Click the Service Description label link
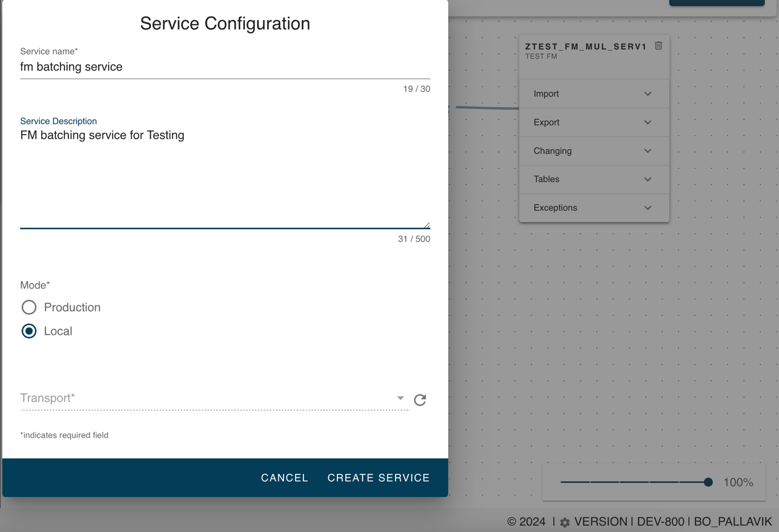 (x=58, y=121)
